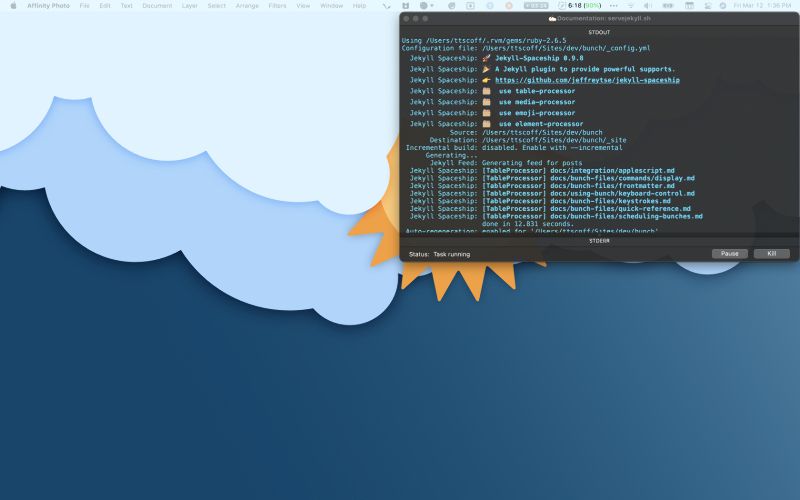Viewport: 800px width, 500px height.
Task: Open the Text menu
Action: pyautogui.click(x=126, y=6)
